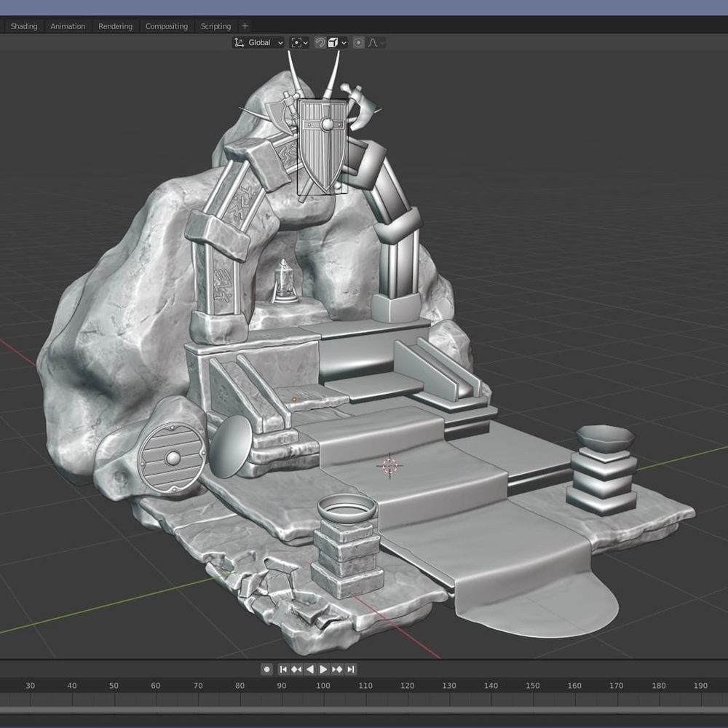The height and width of the screenshot is (728, 728).
Task: Select the round wooden shield by the rock
Action: pos(172,458)
